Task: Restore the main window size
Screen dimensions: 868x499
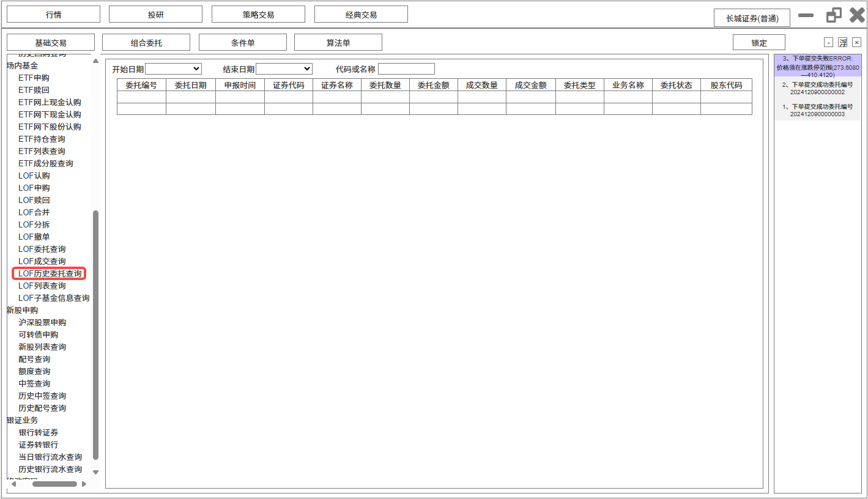Action: pos(833,15)
